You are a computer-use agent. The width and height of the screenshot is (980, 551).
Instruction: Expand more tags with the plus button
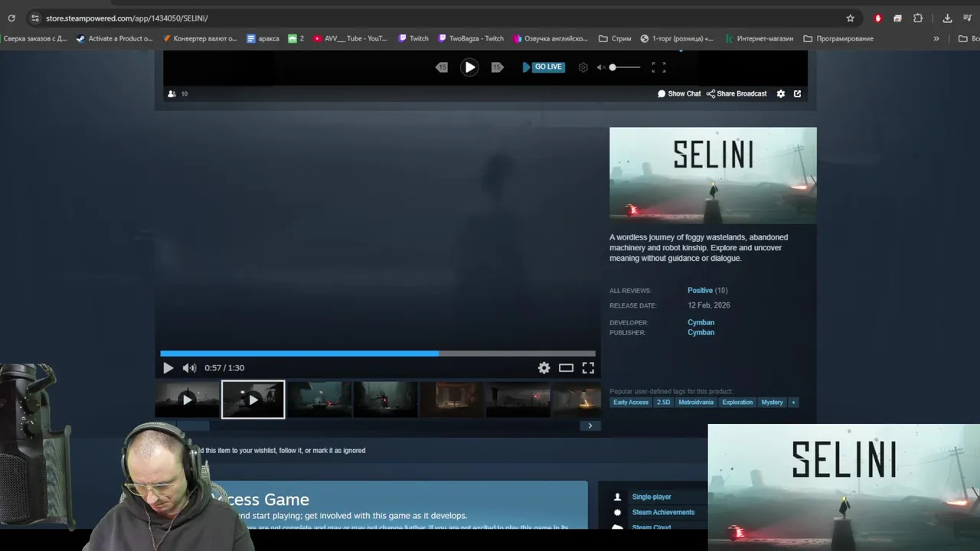[x=793, y=402]
